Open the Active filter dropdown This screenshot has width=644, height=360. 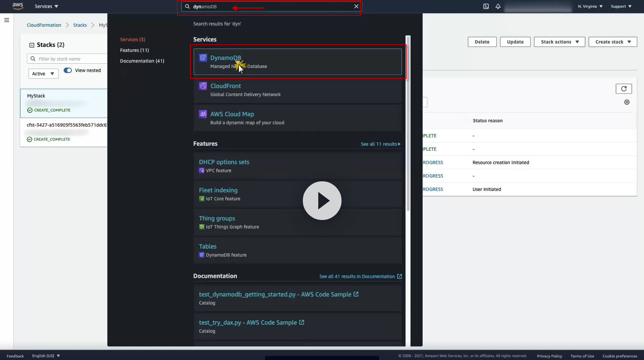pos(43,74)
